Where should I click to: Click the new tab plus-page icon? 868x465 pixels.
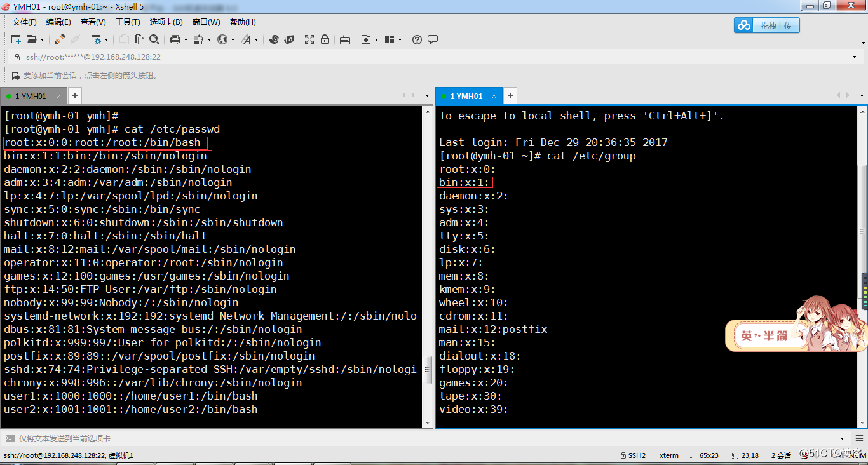click(366, 39)
